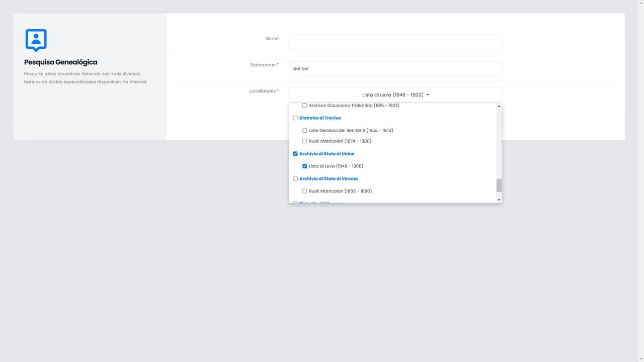The width and height of the screenshot is (644, 362).
Task: Check Ruoli Matricolari (1866 - 1880) under Verona
Action: 304,191
